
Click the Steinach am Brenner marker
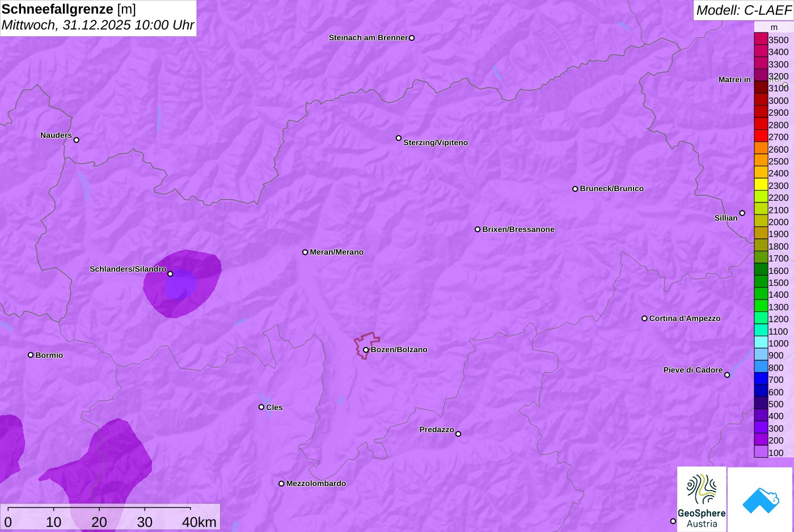point(412,38)
